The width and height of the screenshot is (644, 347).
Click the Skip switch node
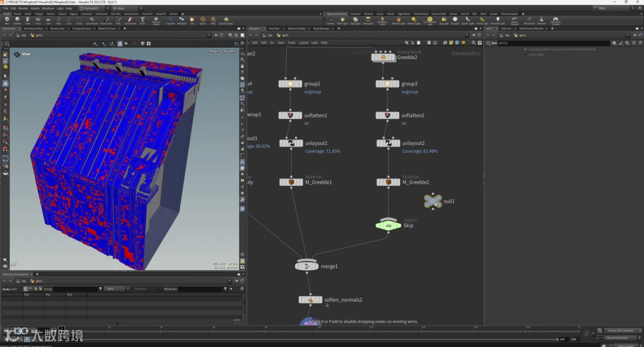(389, 225)
